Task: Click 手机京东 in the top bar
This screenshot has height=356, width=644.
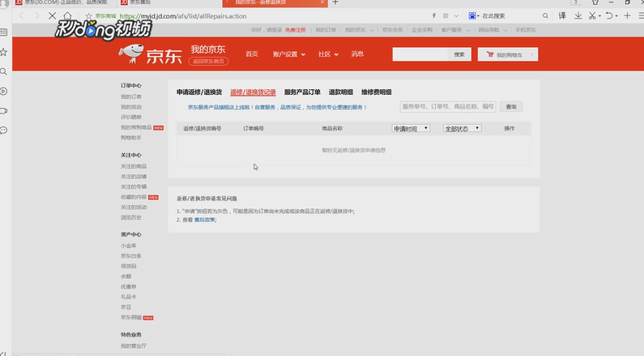Action: [526, 30]
